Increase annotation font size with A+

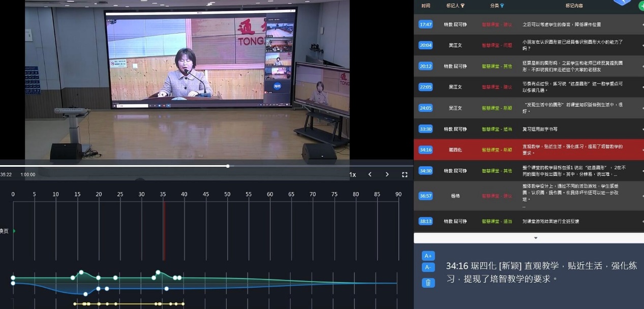click(428, 256)
